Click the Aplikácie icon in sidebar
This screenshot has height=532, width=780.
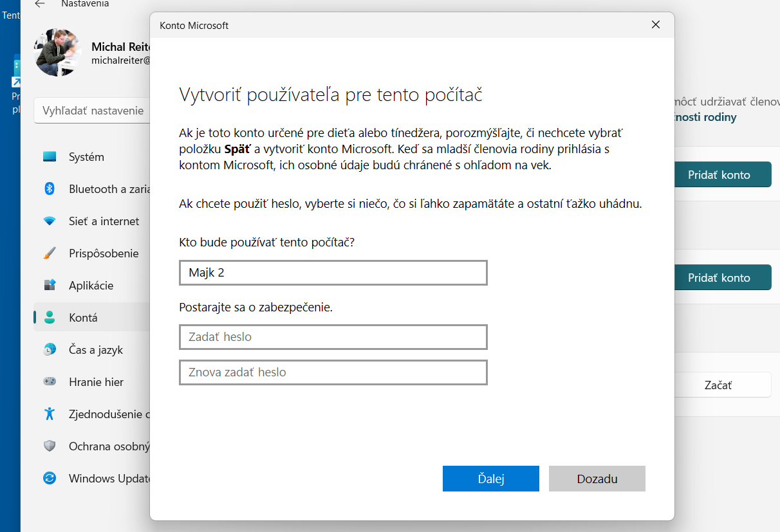pos(50,286)
